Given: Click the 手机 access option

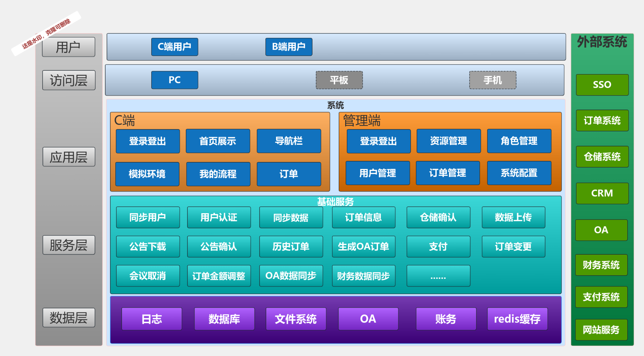Looking at the screenshot, I should point(492,80).
